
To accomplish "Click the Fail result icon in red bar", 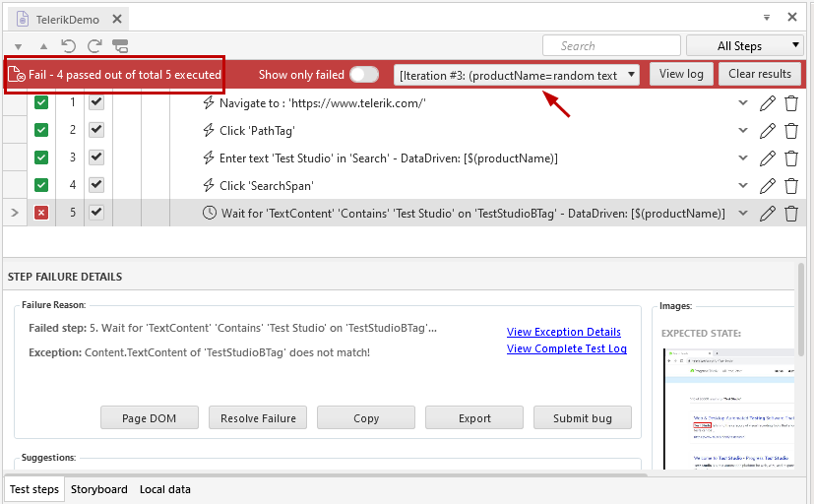I will [x=17, y=75].
